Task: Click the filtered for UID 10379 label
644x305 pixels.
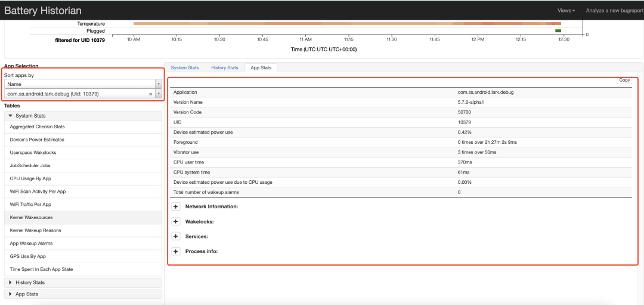Action: (80, 40)
